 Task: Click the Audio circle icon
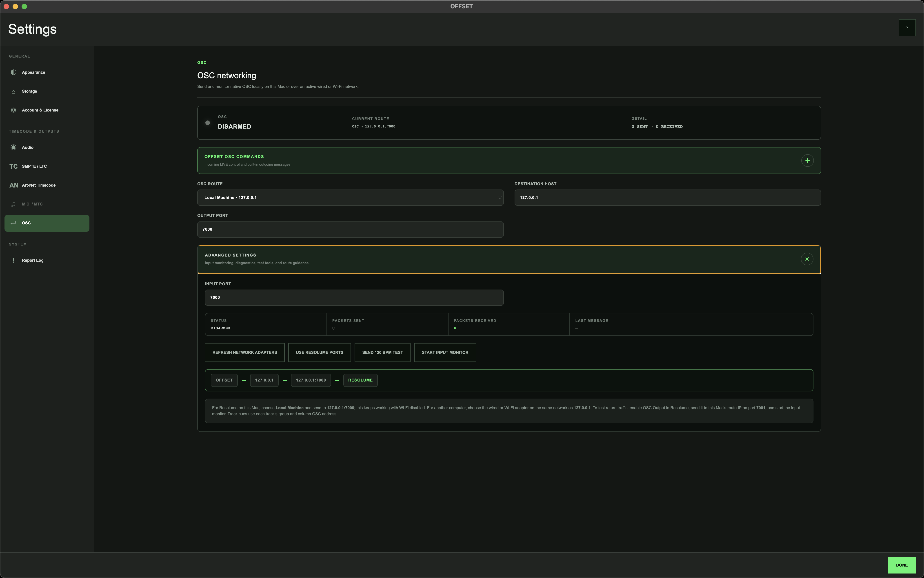[13, 147]
